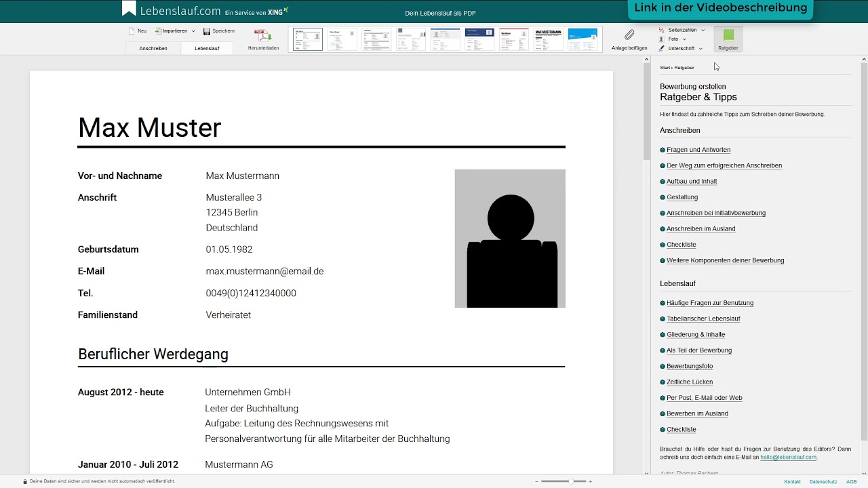The width and height of the screenshot is (868, 488).
Task: Open Häufige Fragen zur Benutzung link
Action: 710,303
